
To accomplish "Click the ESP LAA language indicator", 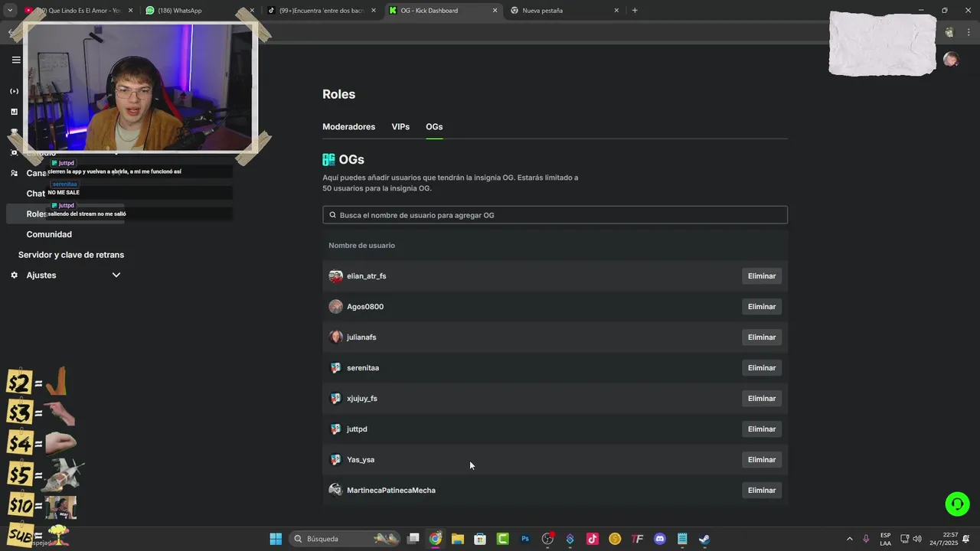I will 885,539.
